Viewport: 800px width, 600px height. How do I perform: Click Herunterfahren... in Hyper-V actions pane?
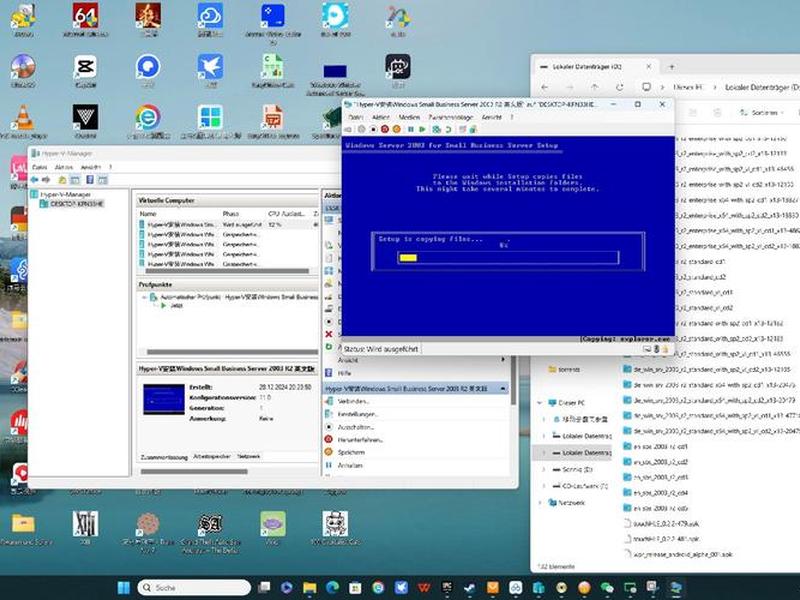(x=360, y=440)
